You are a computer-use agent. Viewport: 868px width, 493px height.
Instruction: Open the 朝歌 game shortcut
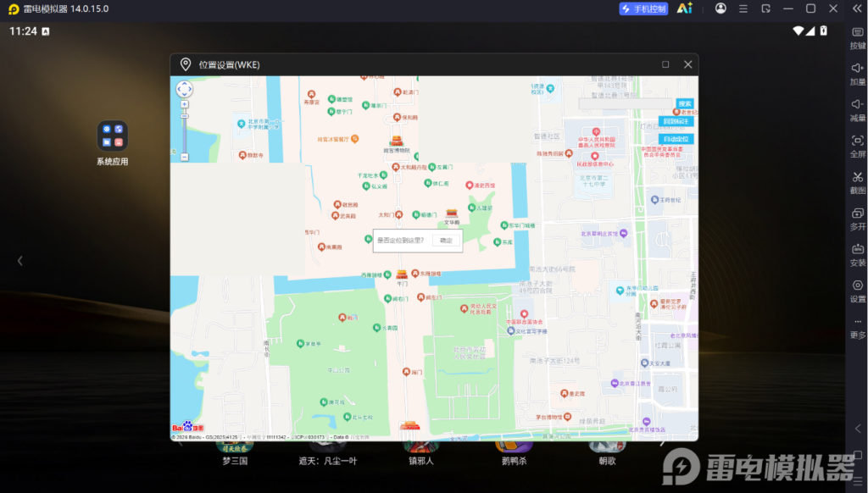click(x=607, y=452)
